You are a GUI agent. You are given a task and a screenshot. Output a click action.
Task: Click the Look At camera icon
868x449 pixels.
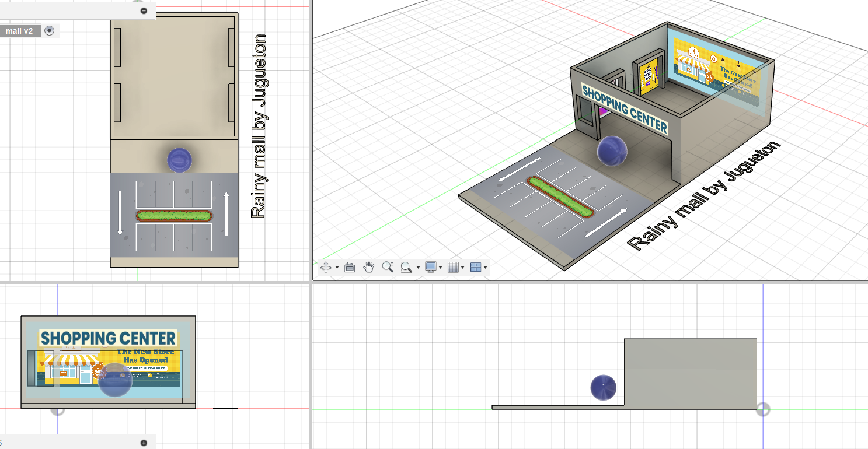click(x=350, y=267)
